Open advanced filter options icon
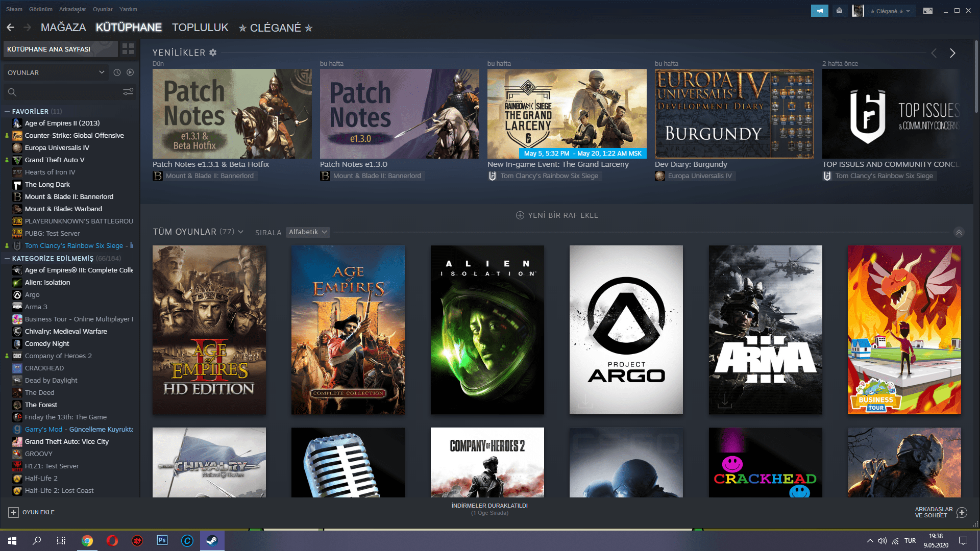Viewport: 980px width, 551px height. 128,92
